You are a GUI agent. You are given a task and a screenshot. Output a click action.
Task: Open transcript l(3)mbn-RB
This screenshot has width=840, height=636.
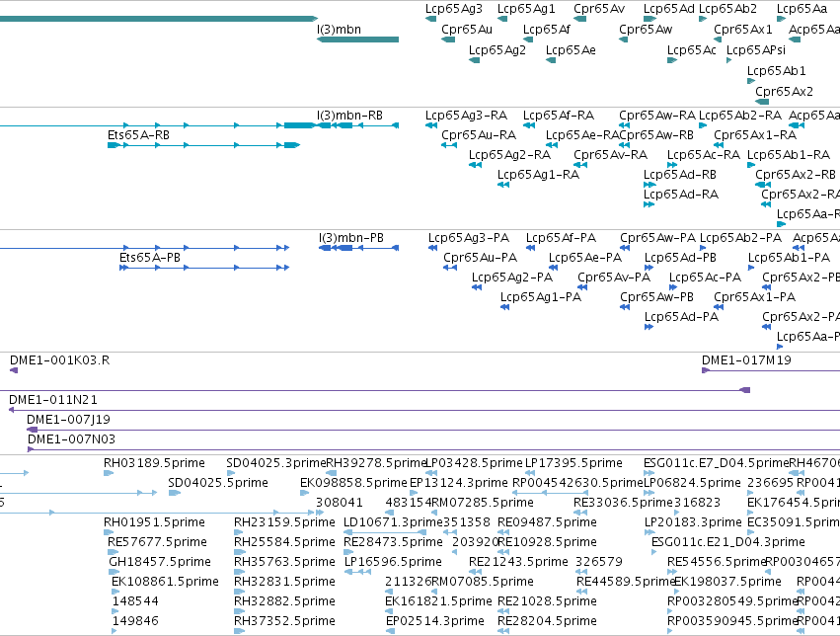click(x=349, y=116)
